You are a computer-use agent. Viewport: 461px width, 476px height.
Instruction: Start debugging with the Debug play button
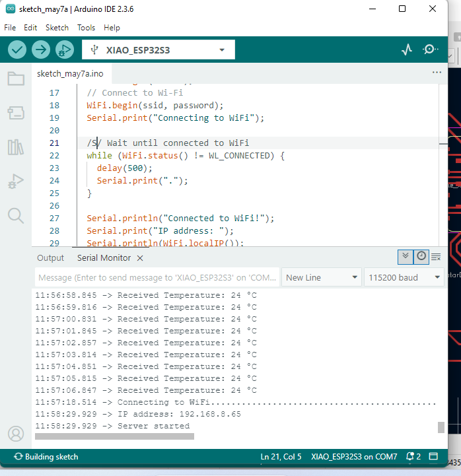(x=64, y=50)
